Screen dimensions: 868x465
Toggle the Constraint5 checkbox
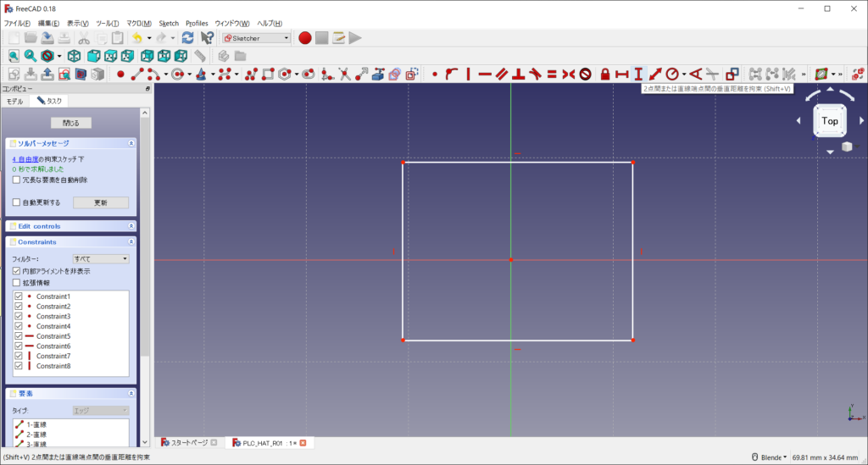19,336
